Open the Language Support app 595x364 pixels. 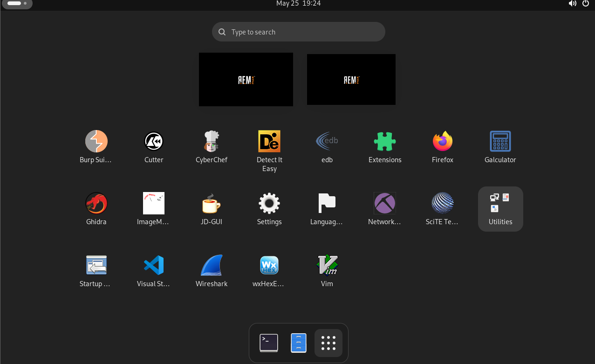(327, 209)
